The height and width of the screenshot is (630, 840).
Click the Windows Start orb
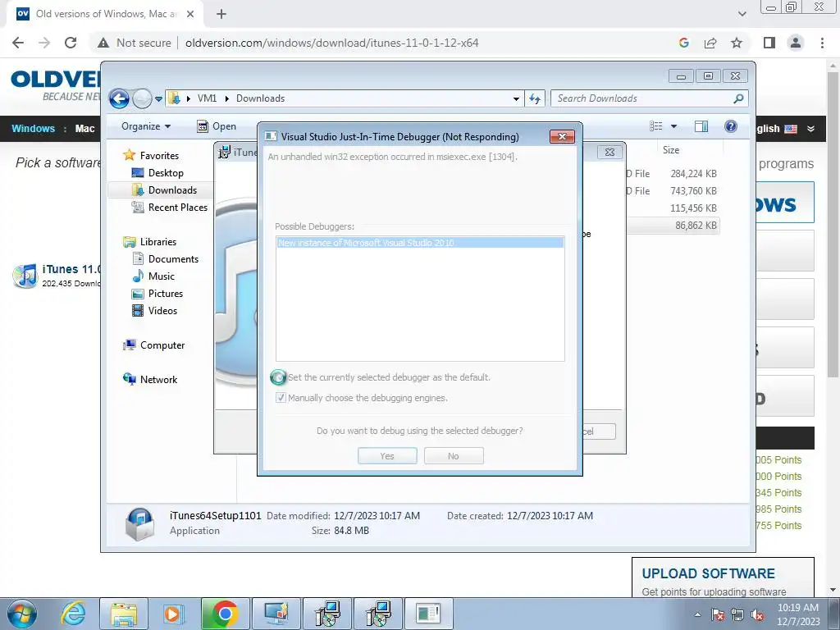(x=22, y=614)
